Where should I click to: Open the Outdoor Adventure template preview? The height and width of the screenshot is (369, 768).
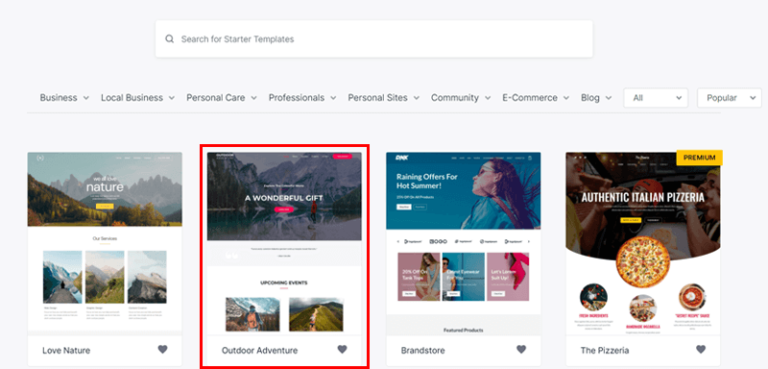(x=284, y=244)
